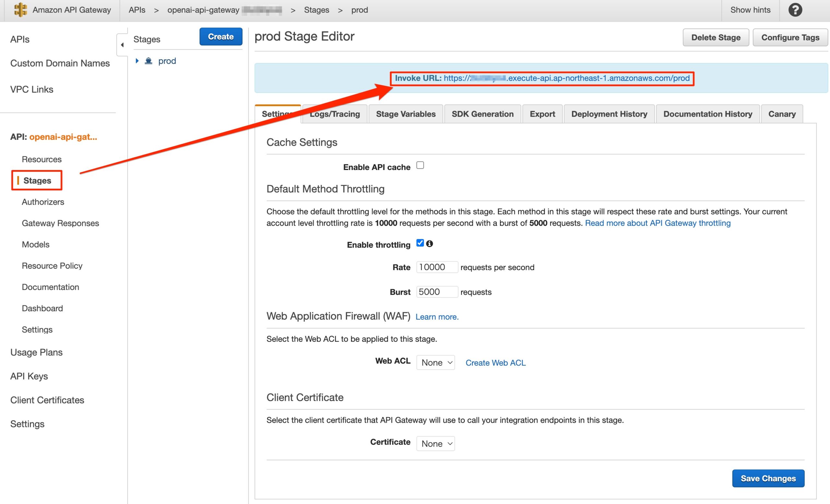830x504 pixels.
Task: Open APIs in the left sidebar
Action: click(20, 40)
